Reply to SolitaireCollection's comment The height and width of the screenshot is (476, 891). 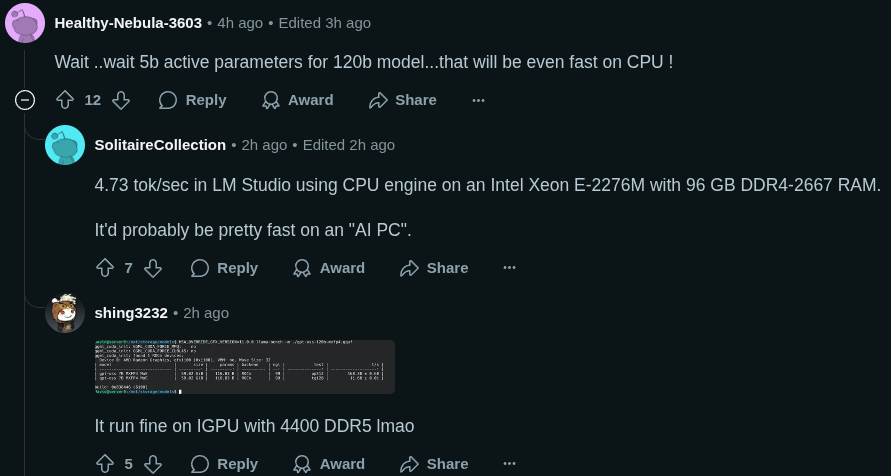225,268
